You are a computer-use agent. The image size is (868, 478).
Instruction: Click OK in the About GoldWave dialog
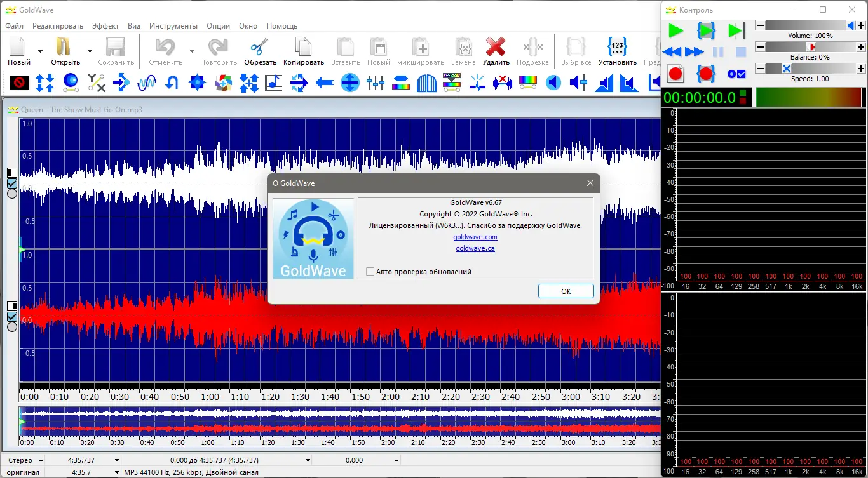(566, 291)
